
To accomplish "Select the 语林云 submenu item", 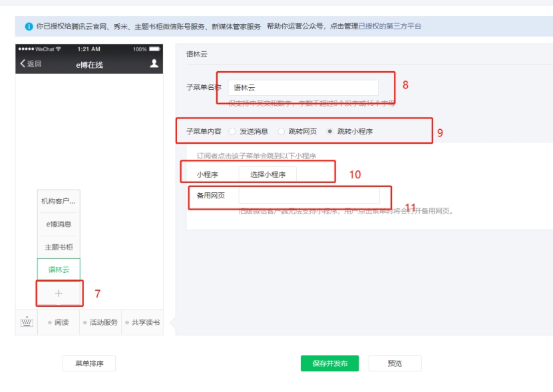I will tap(59, 270).
